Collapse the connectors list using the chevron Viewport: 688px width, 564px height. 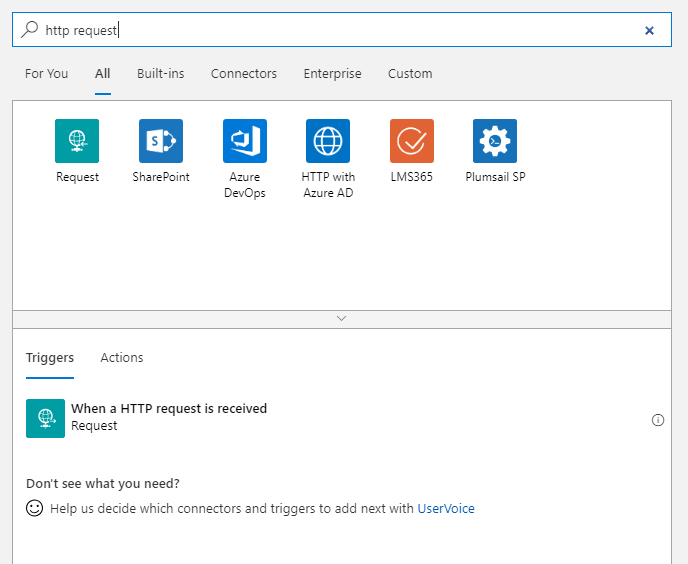pos(342,318)
